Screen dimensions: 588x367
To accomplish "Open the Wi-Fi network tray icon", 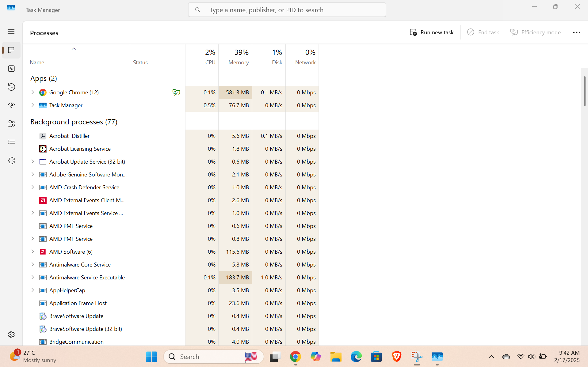I will coord(521,357).
